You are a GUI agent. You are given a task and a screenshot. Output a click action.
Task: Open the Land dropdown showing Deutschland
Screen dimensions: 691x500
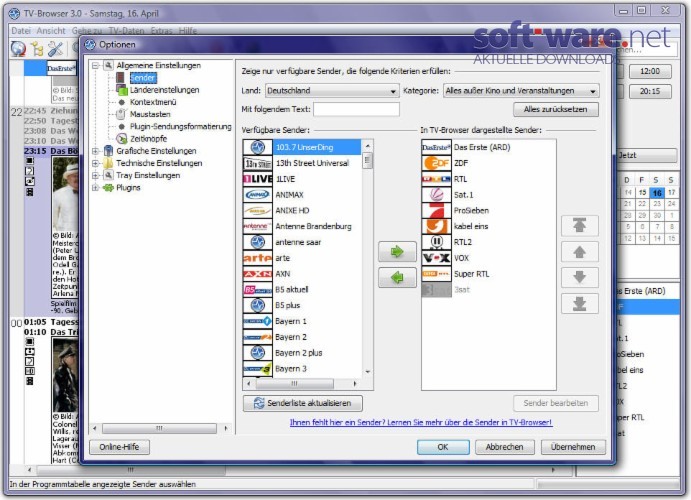(332, 91)
